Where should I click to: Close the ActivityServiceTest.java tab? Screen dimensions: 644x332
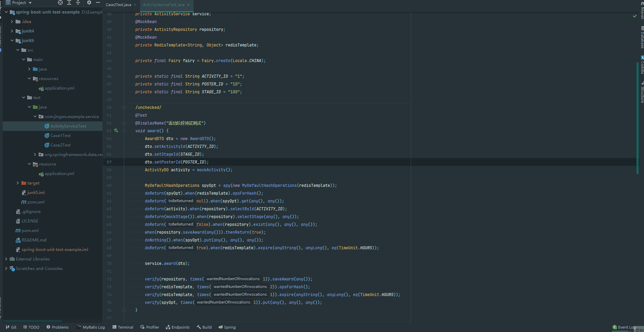coord(188,5)
